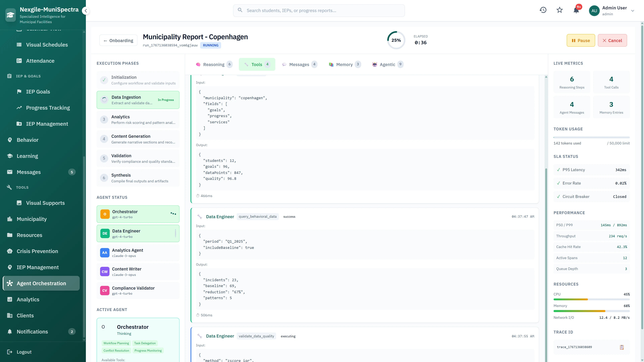This screenshot has height=362, width=644.
Task: Click the Onboarding back link
Action: tap(118, 40)
